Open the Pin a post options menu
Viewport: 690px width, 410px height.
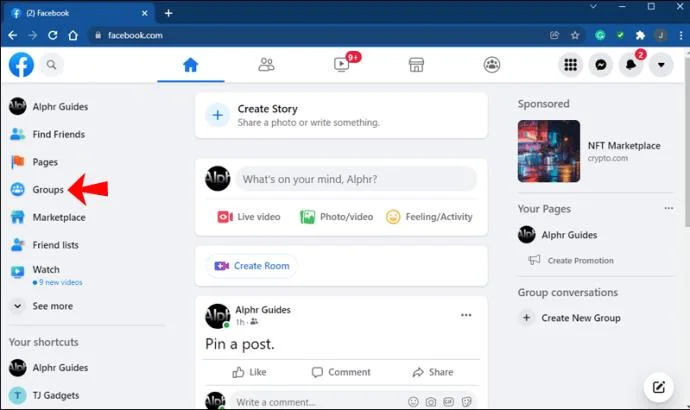coord(466,315)
